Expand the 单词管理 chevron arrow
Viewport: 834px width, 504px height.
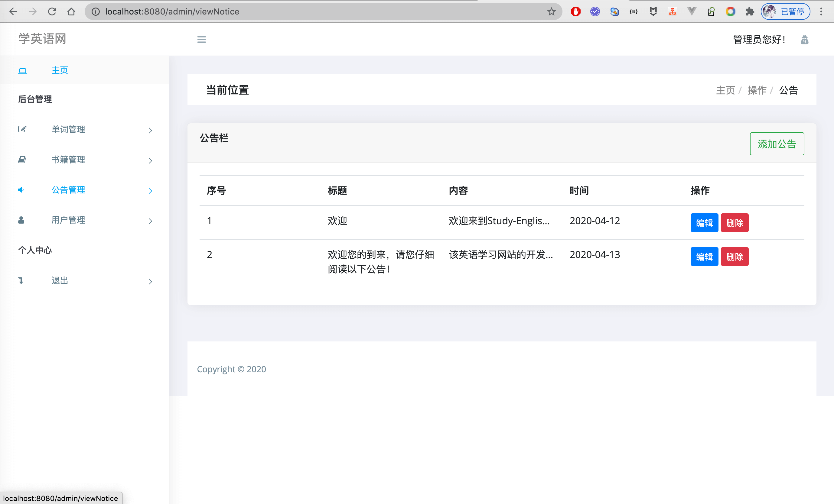150,131
